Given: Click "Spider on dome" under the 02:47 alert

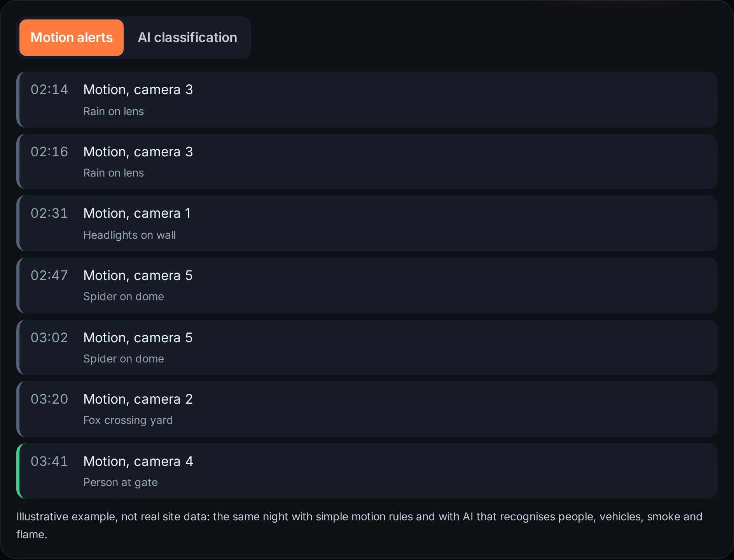Looking at the screenshot, I should (x=124, y=296).
